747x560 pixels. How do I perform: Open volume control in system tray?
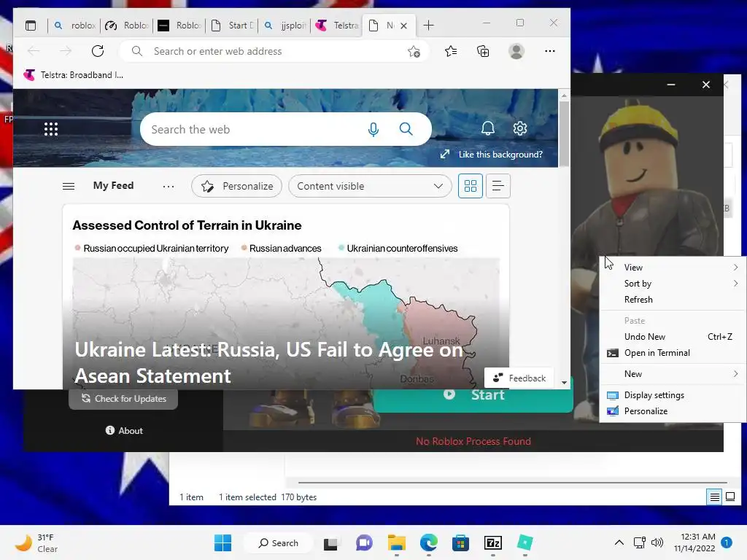pos(657,542)
